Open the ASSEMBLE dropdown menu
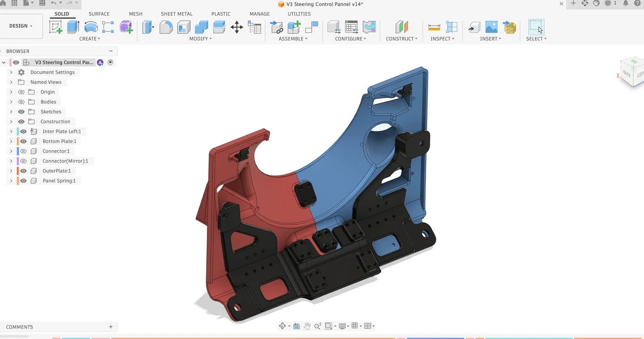644x339 pixels. coord(293,39)
